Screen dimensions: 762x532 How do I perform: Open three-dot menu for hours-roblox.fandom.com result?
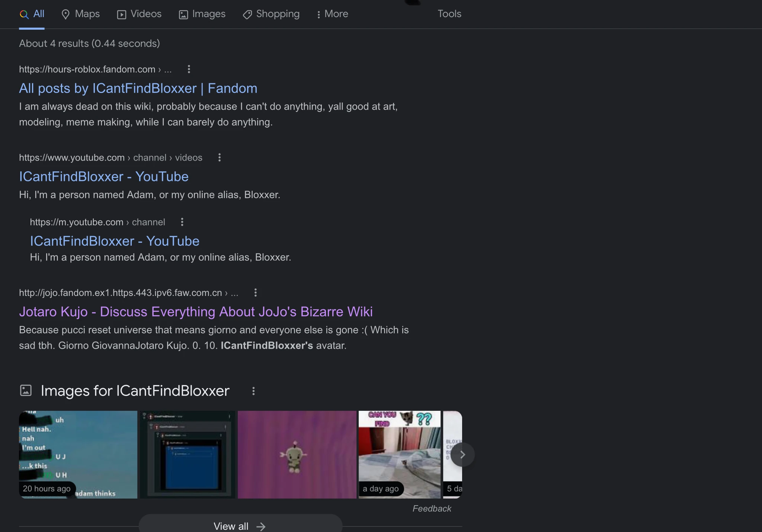click(189, 69)
